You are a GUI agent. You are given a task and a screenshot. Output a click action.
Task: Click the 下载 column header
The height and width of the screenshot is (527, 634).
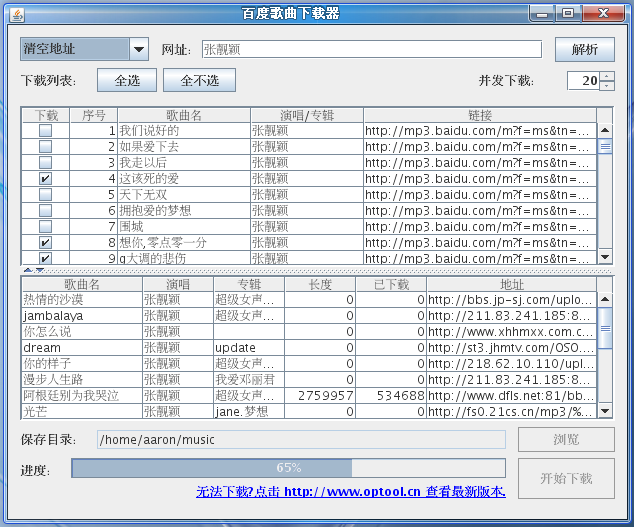(46, 115)
